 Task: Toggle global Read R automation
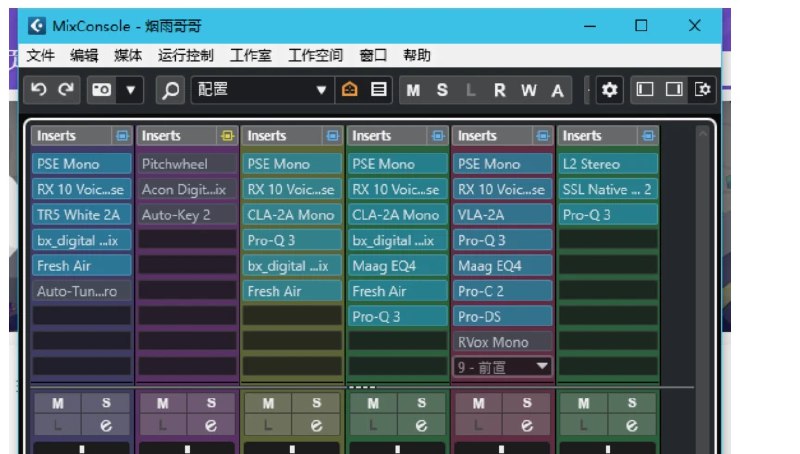[x=499, y=90]
